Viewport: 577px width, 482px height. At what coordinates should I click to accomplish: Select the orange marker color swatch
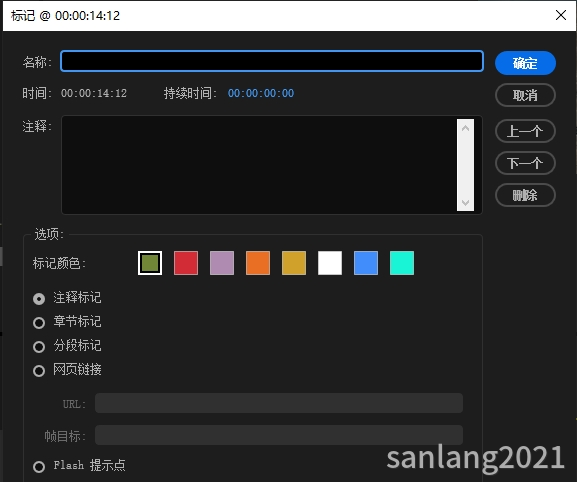coord(258,263)
